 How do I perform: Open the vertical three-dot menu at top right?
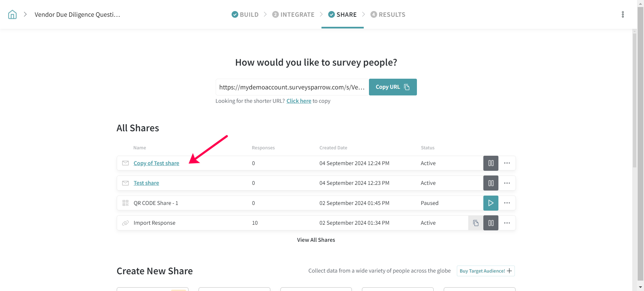623,14
